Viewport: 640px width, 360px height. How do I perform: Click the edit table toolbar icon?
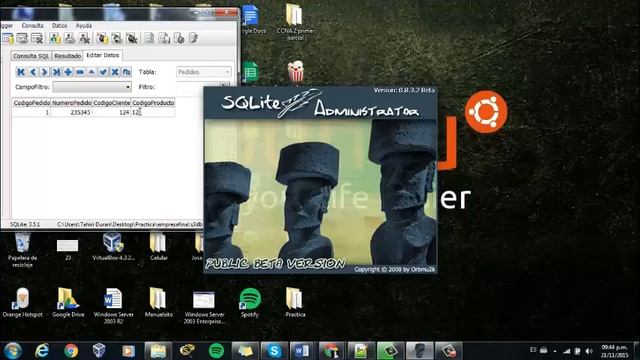pos(22,39)
